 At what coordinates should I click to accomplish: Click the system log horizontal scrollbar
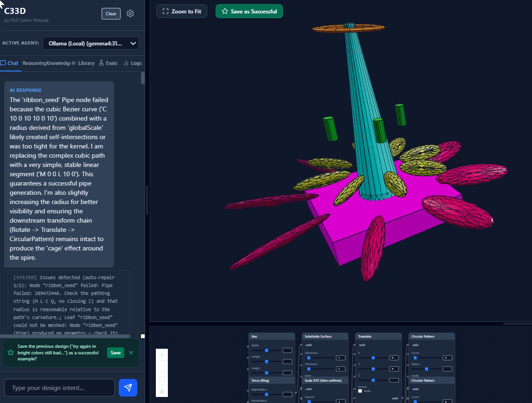pyautogui.click(x=65, y=336)
